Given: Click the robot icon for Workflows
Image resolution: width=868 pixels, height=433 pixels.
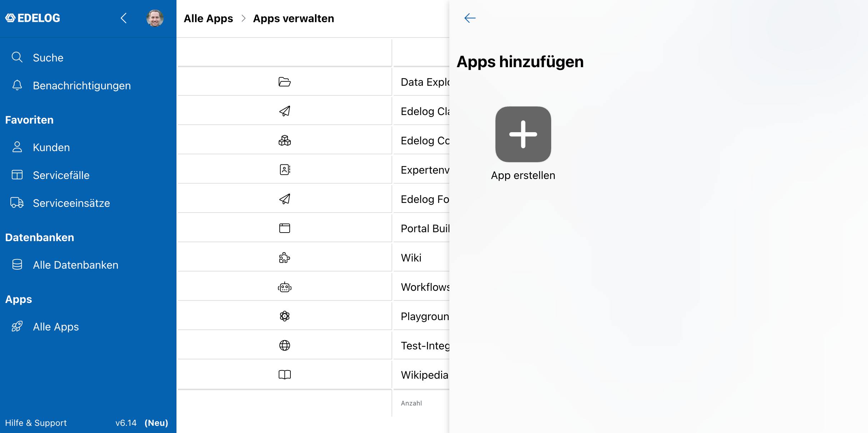Looking at the screenshot, I should coord(285,287).
